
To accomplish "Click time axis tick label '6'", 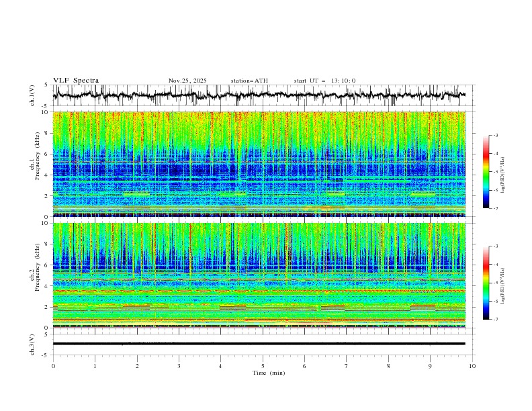I will pos(305,366).
